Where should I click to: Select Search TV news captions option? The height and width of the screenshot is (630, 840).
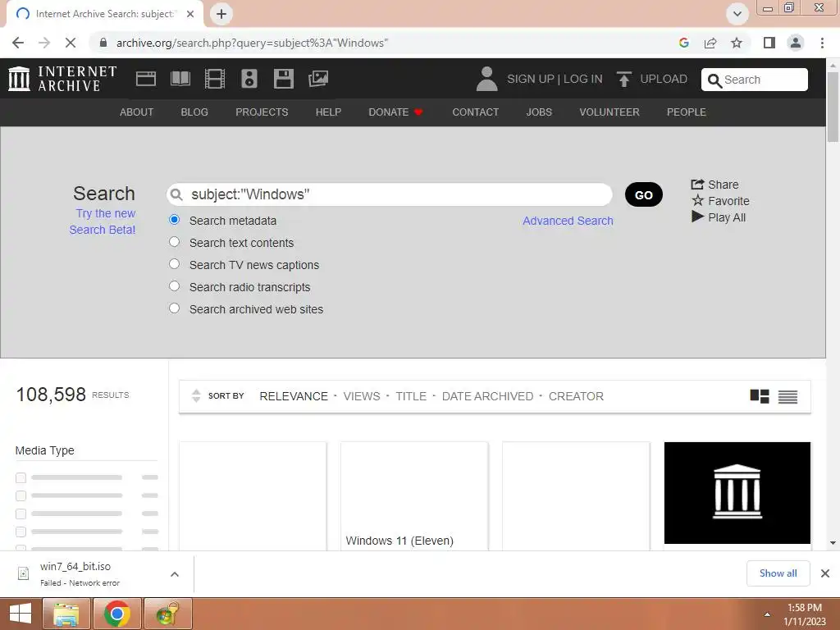(x=174, y=263)
